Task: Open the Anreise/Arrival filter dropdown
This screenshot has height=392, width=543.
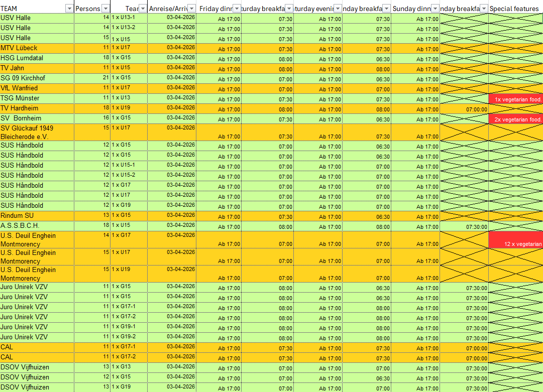Action: coord(191,8)
